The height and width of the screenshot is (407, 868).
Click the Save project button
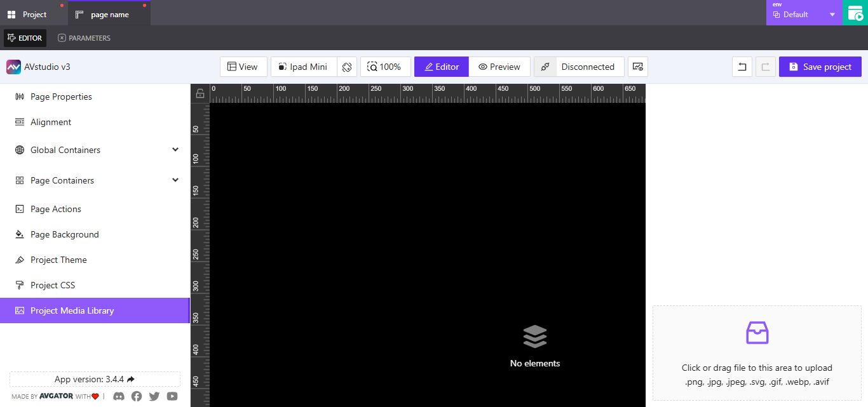pyautogui.click(x=820, y=66)
